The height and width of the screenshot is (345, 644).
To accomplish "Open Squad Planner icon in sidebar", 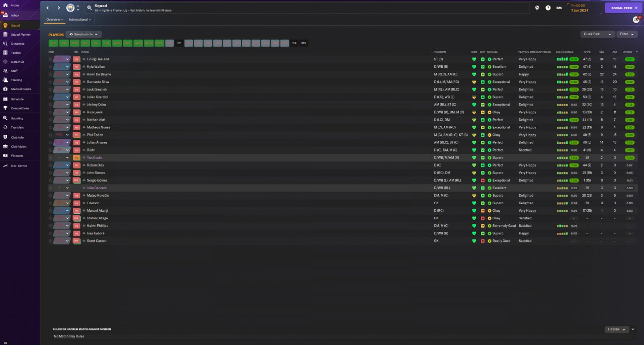I will [x=5, y=35].
